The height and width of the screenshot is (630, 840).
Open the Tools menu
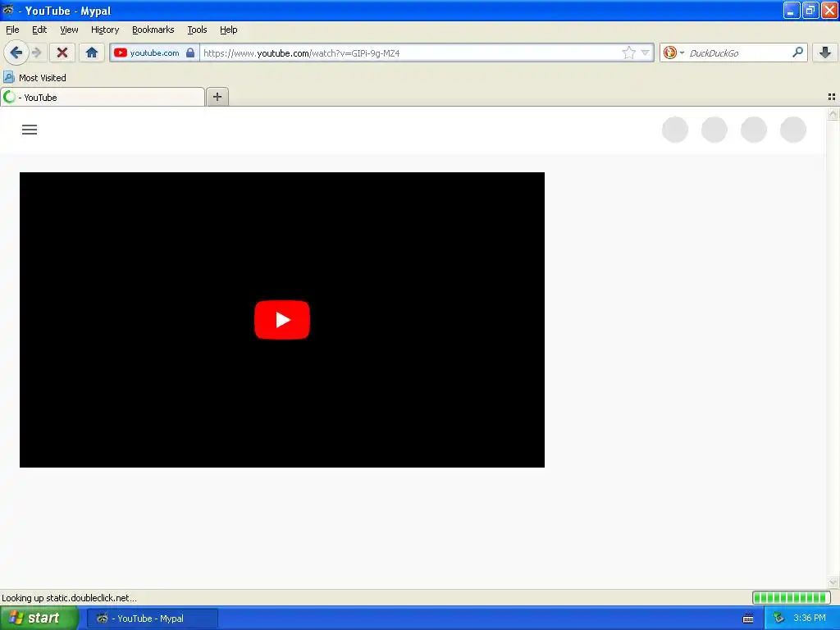coord(197,30)
